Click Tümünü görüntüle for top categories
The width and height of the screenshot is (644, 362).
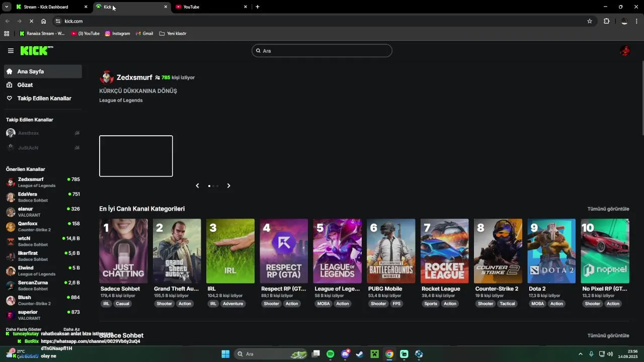coord(608,209)
